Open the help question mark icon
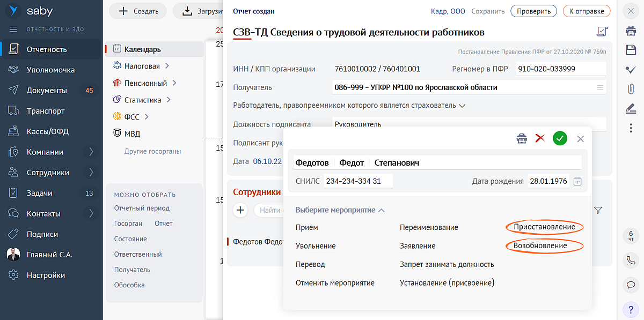 tap(631, 309)
